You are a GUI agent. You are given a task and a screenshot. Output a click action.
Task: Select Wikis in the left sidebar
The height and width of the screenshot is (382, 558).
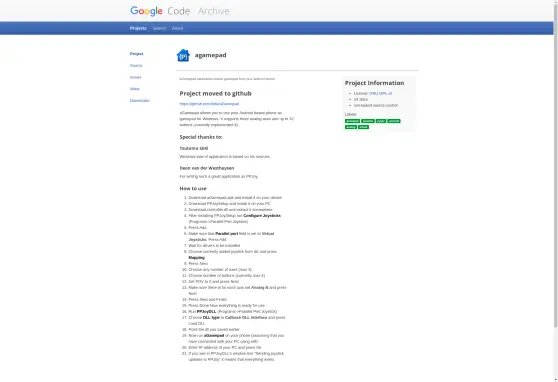135,89
